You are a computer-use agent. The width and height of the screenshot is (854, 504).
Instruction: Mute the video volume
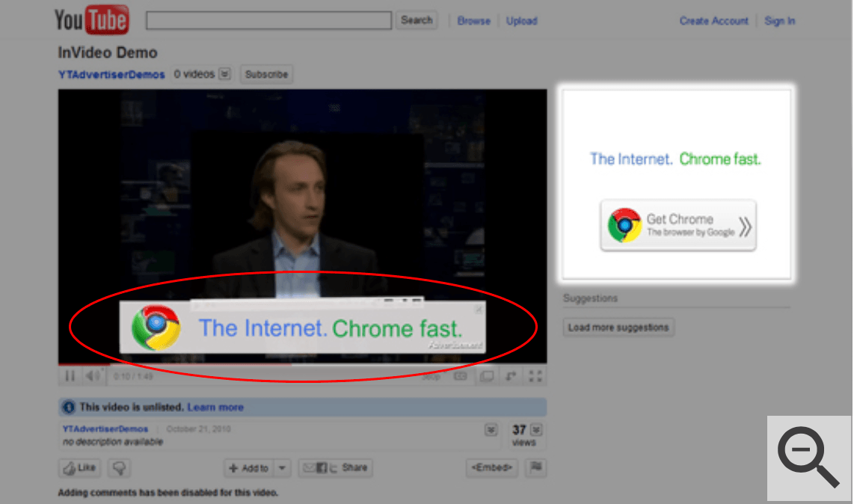point(93,376)
